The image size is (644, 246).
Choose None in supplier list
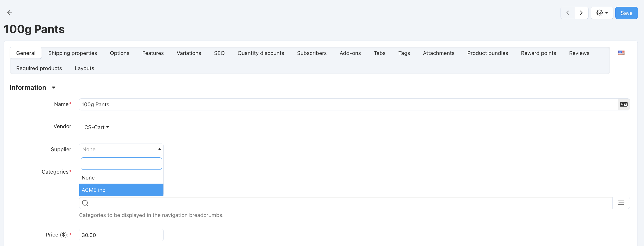[121, 178]
